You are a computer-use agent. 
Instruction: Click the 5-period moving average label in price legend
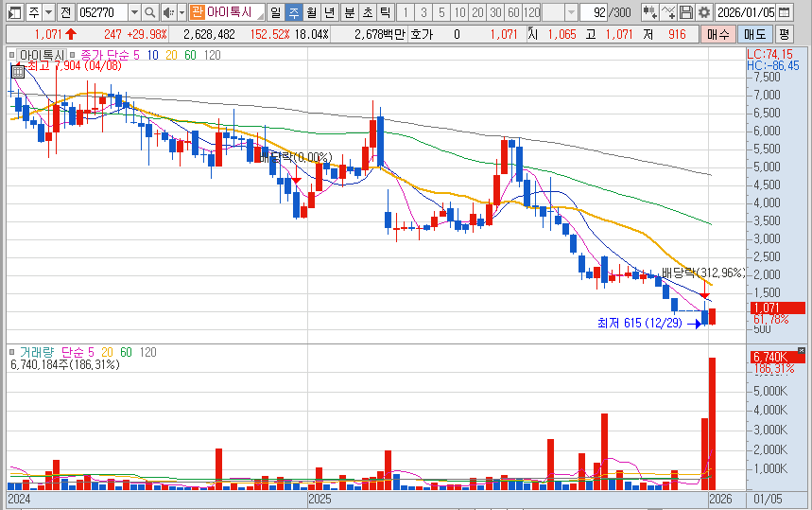click(136, 55)
